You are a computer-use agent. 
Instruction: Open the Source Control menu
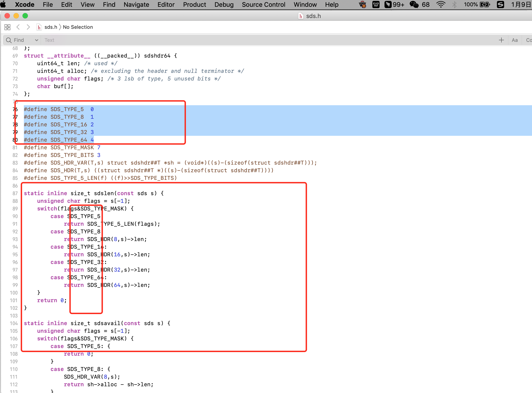click(263, 4)
